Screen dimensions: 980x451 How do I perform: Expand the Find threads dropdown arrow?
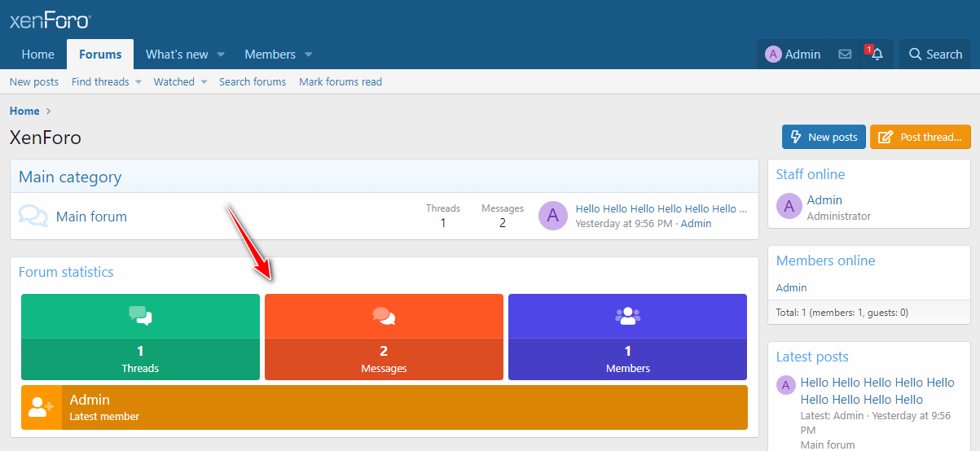(x=138, y=82)
